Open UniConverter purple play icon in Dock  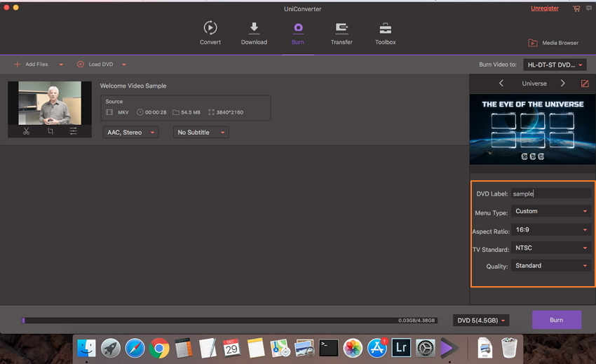[x=449, y=348]
